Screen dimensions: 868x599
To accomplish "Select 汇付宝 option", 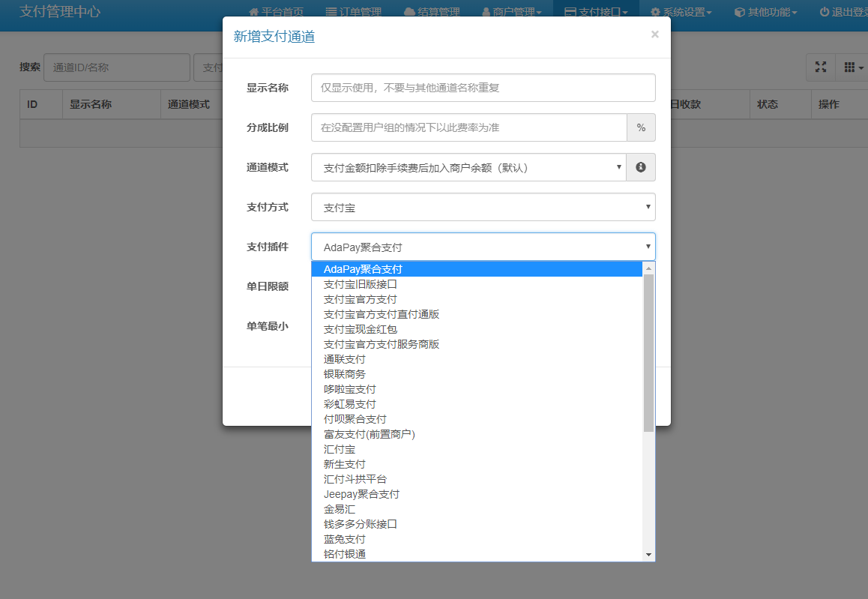I will coord(477,449).
